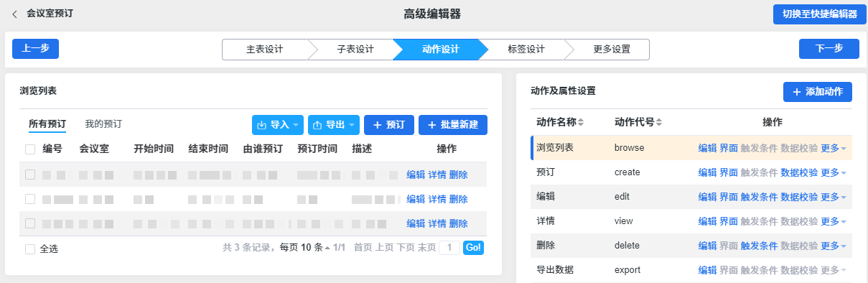Screen dimensions: 868x283
Task: Check the second data row checkbox
Action: 30,199
